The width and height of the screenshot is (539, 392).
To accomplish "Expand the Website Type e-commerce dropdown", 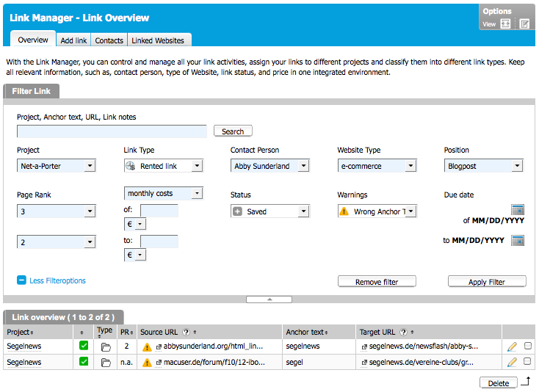I will tap(376, 166).
